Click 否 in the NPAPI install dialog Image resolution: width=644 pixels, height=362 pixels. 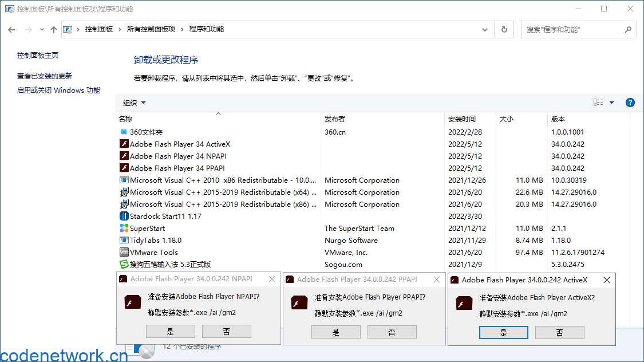point(226,331)
